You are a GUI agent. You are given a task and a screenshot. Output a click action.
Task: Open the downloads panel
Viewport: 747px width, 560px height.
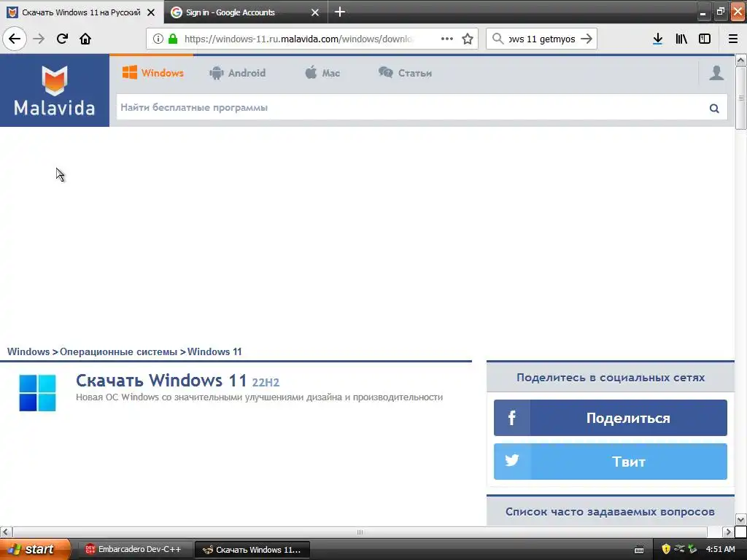pyautogui.click(x=657, y=39)
